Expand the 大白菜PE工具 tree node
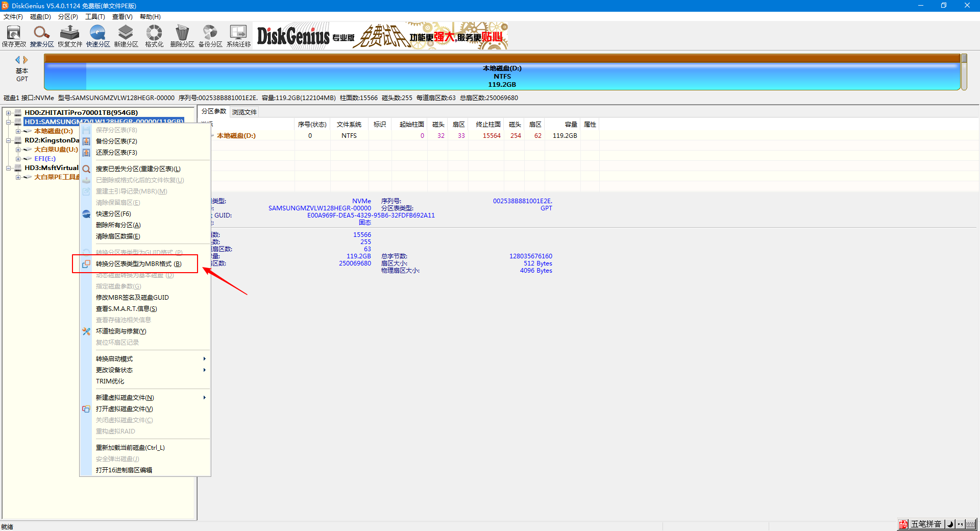Screen dimensions: 980x531 click(18, 177)
